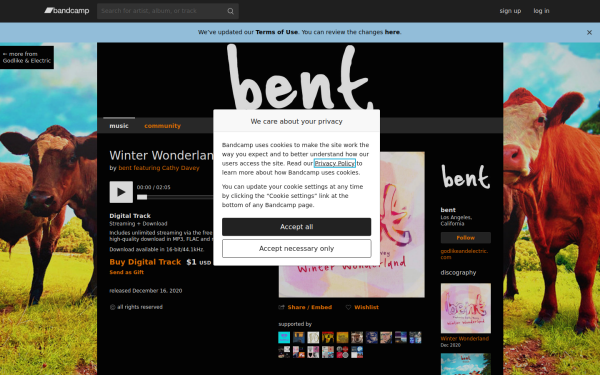Viewport: 600px width, 375px height.
Task: Choose Accept necessary only
Action: [x=297, y=249]
